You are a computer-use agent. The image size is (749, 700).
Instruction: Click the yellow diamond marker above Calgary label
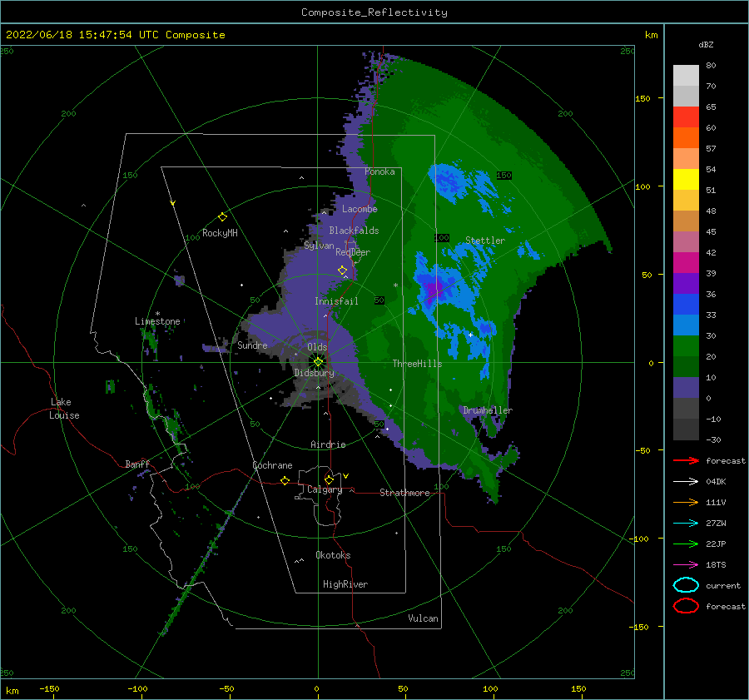click(329, 479)
